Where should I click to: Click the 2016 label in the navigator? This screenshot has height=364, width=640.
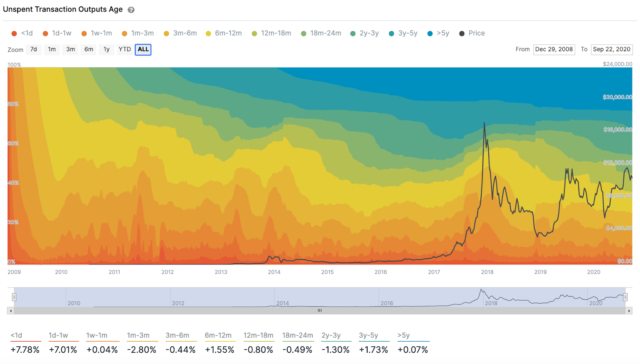click(387, 303)
